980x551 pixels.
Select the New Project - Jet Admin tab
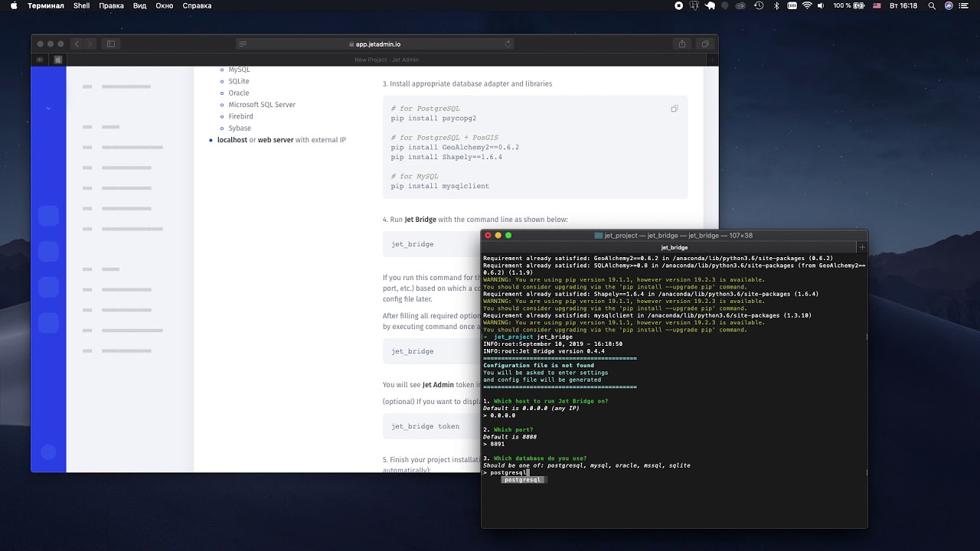387,60
